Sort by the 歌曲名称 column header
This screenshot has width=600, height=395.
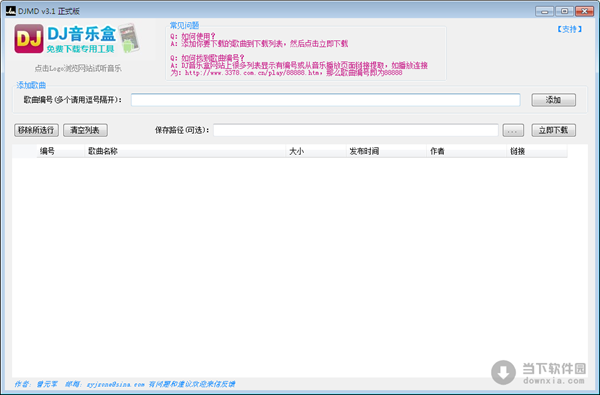pyautogui.click(x=185, y=151)
